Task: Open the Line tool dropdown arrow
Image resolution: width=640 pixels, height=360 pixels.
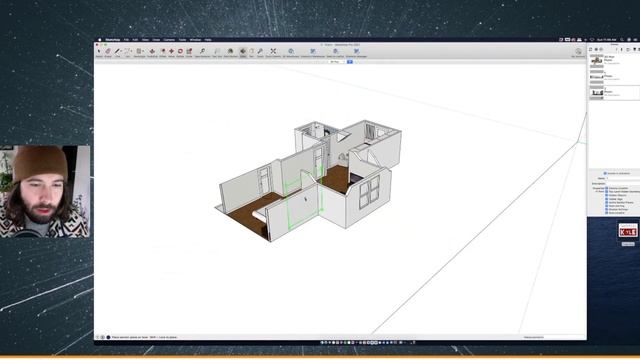Action: [121, 51]
